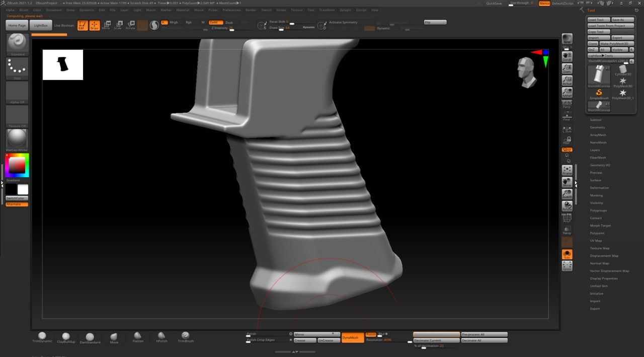Open the Dots stroke picker
The width and height of the screenshot is (644, 357).
(17, 68)
